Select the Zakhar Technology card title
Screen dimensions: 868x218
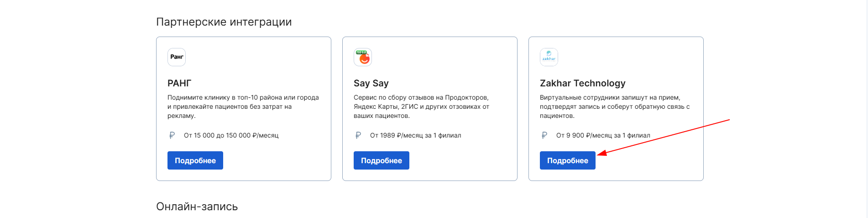583,83
